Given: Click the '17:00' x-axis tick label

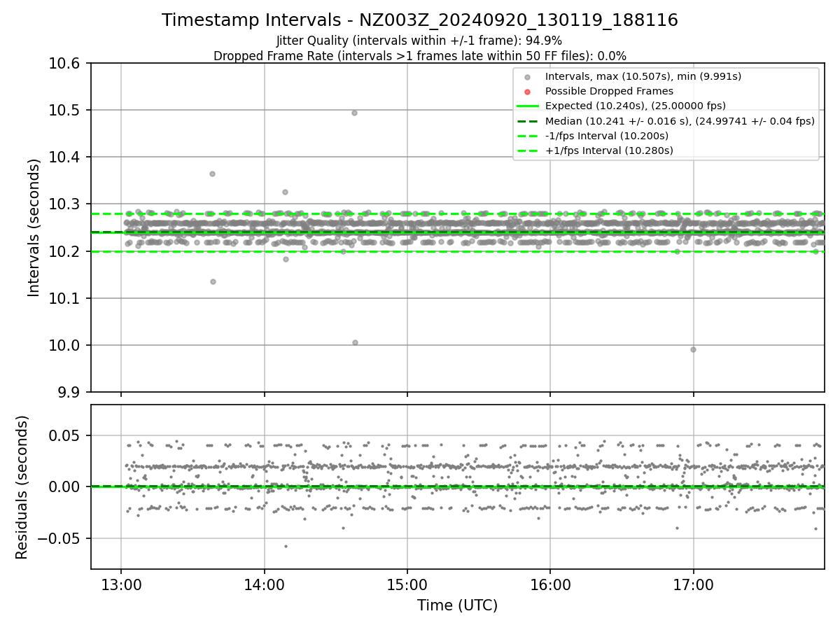Looking at the screenshot, I should (x=693, y=584).
